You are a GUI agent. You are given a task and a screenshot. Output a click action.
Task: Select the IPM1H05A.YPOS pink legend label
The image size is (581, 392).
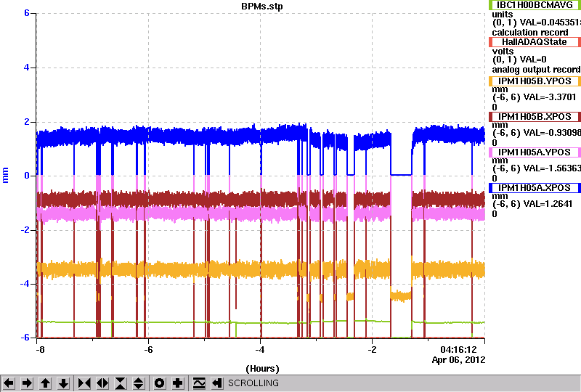[x=535, y=152]
